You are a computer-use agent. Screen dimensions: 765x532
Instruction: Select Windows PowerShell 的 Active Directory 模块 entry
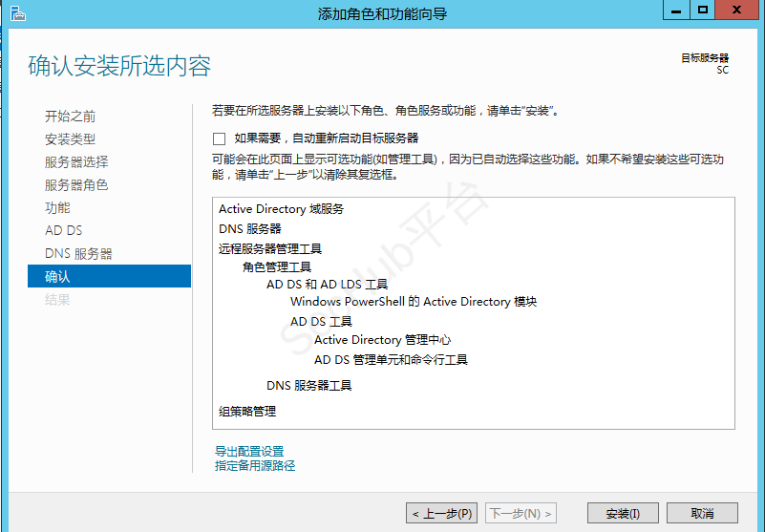[x=414, y=302]
